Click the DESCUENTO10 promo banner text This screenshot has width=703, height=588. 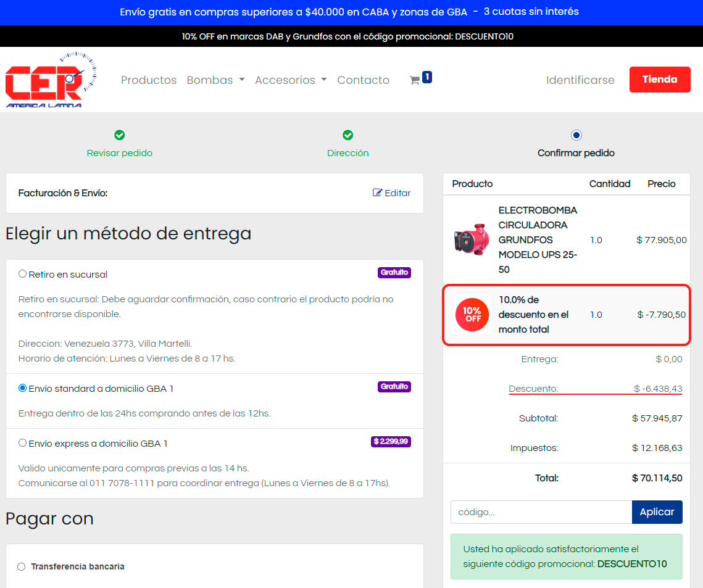point(347,36)
